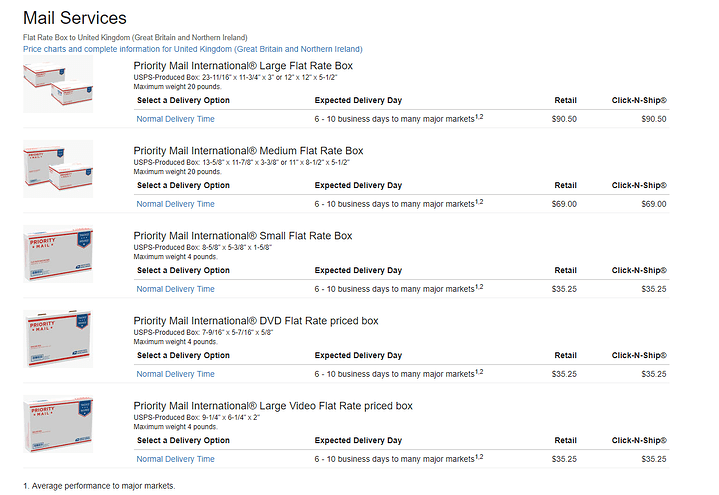Click Priority Mail International DVD Flat Rate title
This screenshot has width=719, height=495.
(256, 321)
